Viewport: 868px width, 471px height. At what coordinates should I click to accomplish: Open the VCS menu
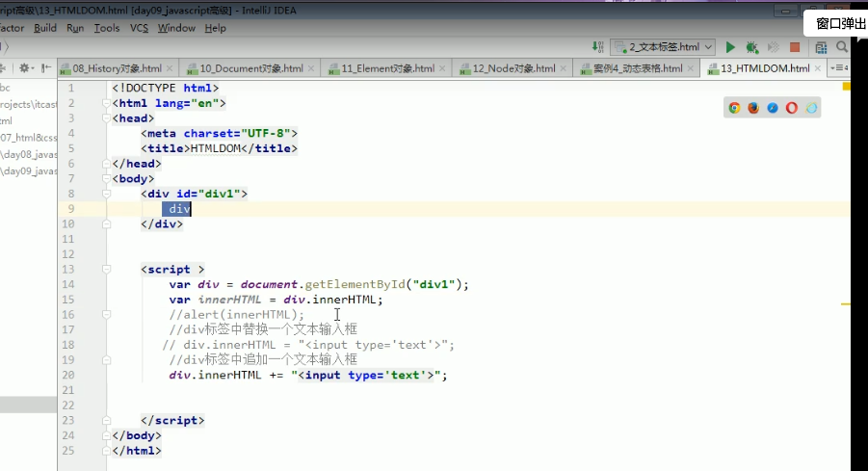tap(139, 28)
